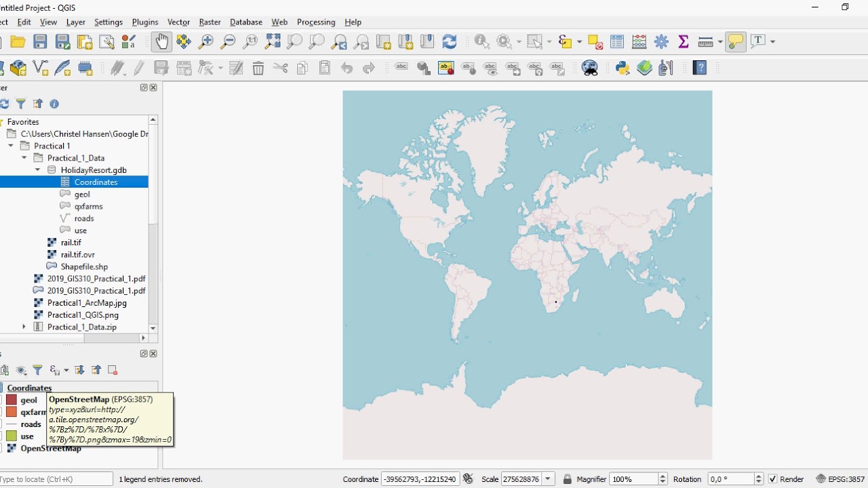Open the attribute table icon
This screenshot has height=488, width=868.
[617, 42]
